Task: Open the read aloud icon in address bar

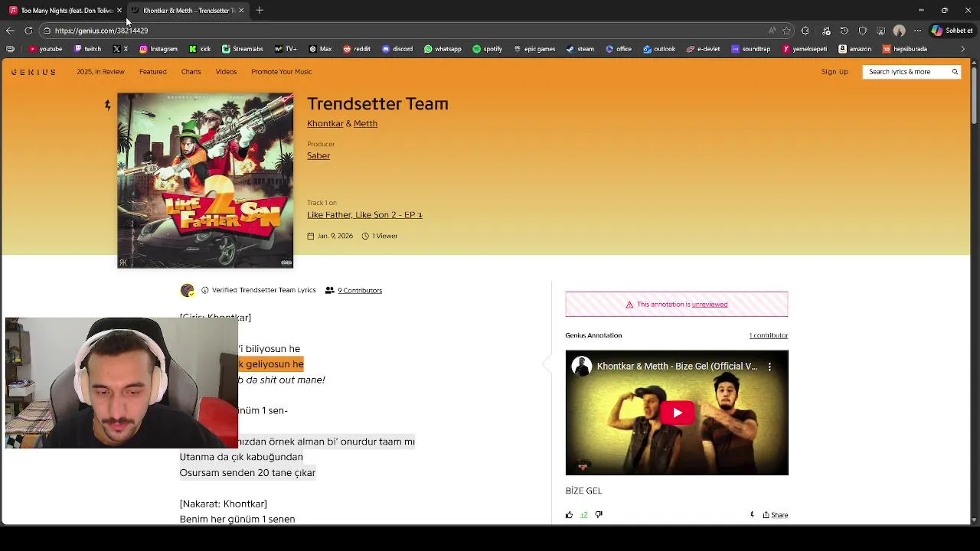Action: [772, 31]
